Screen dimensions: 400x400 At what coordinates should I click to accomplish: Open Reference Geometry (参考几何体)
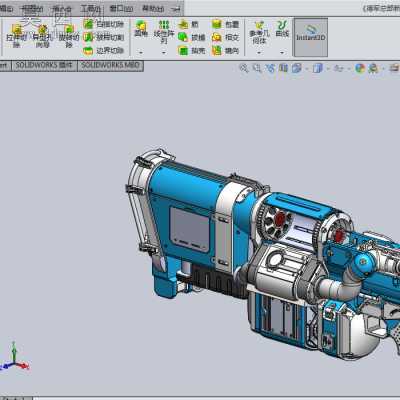(x=259, y=32)
